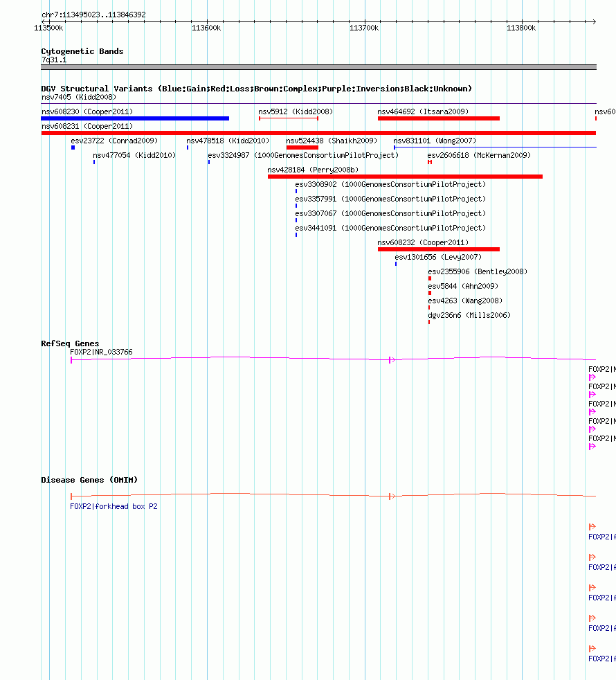Click the long red nsv608231 loss bar
The width and height of the screenshot is (616, 680).
(318, 133)
